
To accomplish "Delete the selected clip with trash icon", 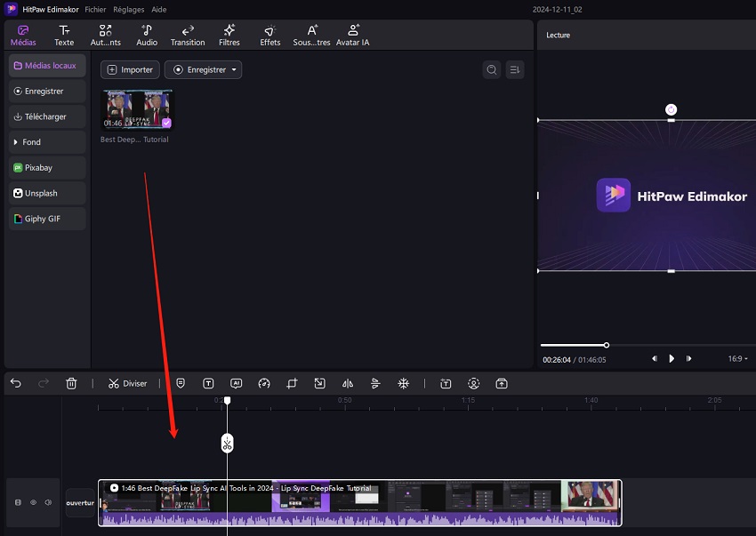I will (x=71, y=384).
